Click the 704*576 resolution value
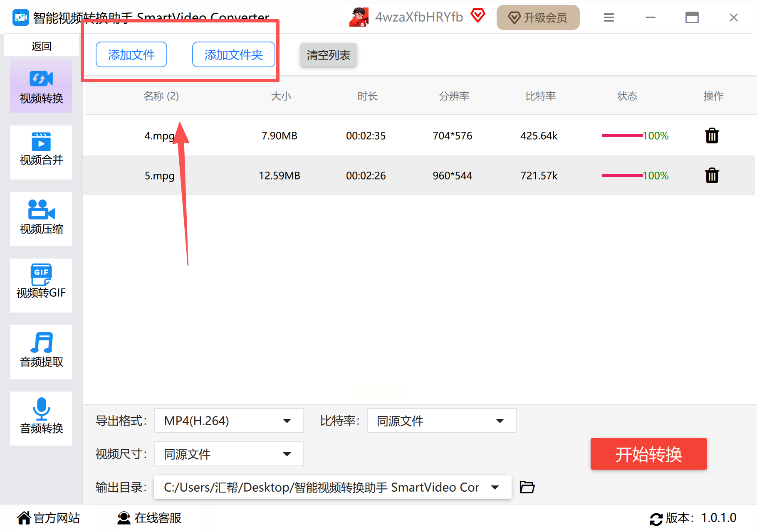Viewport: 757px width, 532px height. point(453,136)
